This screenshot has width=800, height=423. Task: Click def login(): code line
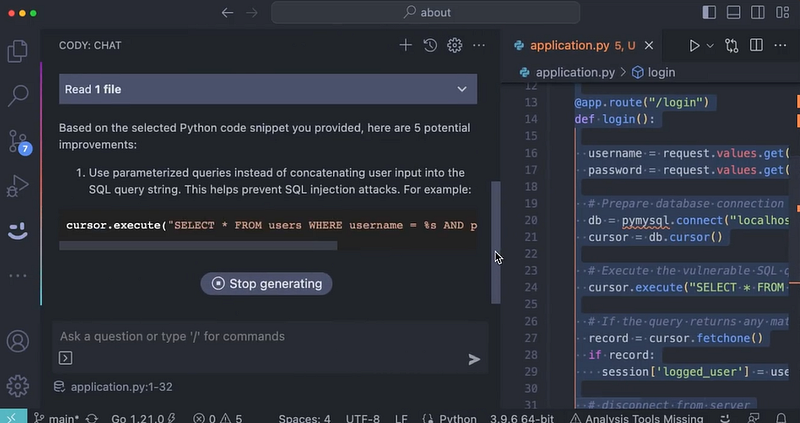click(615, 119)
